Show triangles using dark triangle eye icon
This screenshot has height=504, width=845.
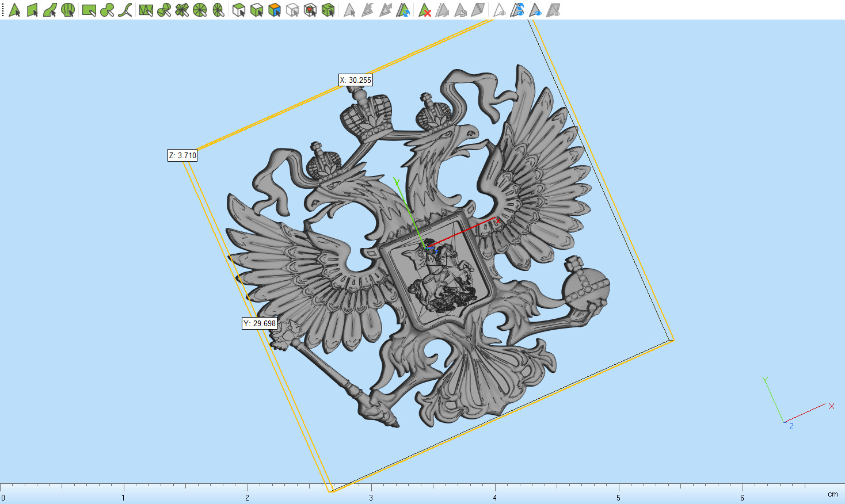click(535, 10)
